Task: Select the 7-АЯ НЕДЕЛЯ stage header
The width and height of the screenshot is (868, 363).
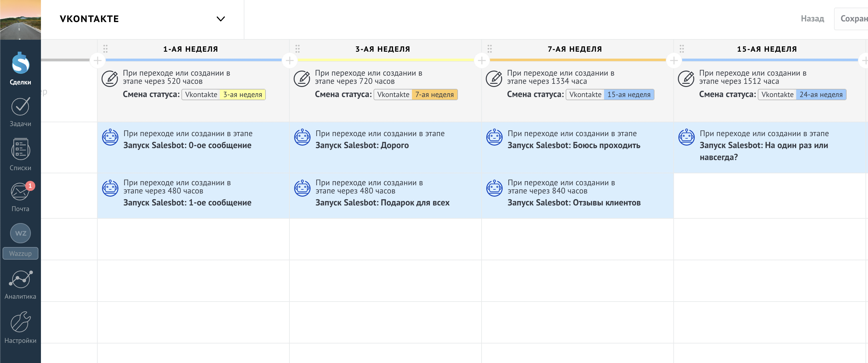Action: pyautogui.click(x=574, y=49)
